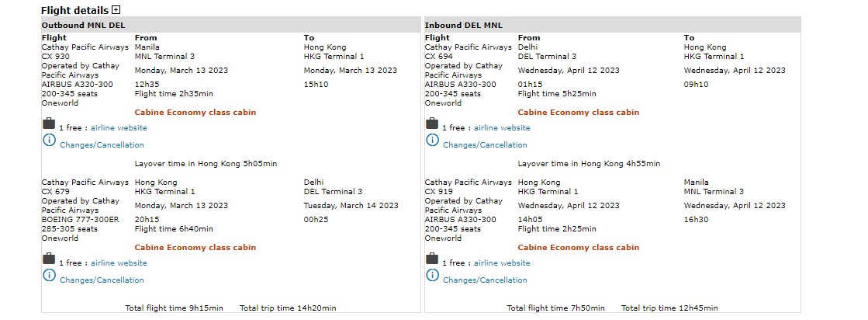Open airline website link for CX 694
Image resolution: width=868 pixels, height=320 pixels.
tap(502, 128)
